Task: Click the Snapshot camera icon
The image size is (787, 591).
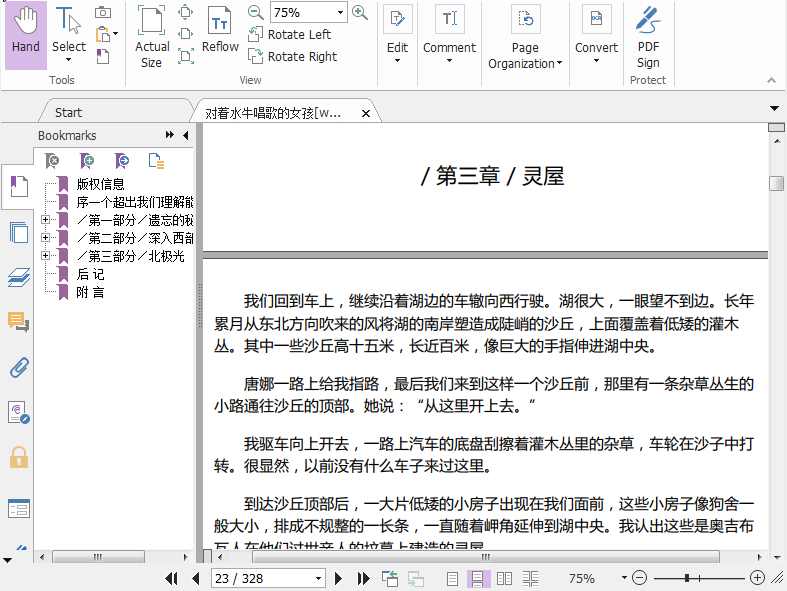Action: [103, 12]
